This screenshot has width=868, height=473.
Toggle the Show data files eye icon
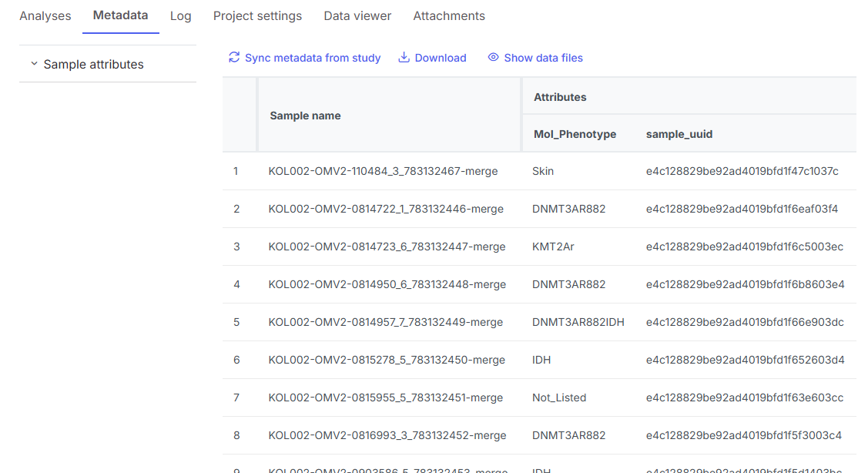coord(493,58)
